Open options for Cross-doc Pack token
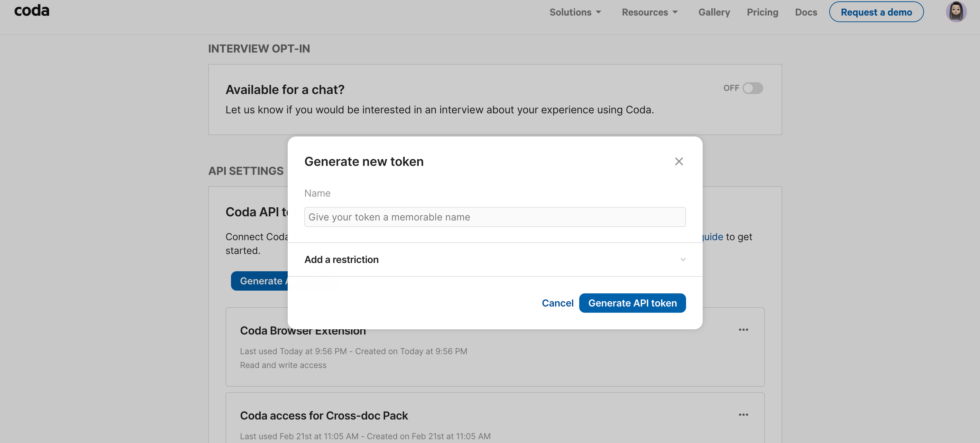The image size is (980, 443). tap(743, 414)
